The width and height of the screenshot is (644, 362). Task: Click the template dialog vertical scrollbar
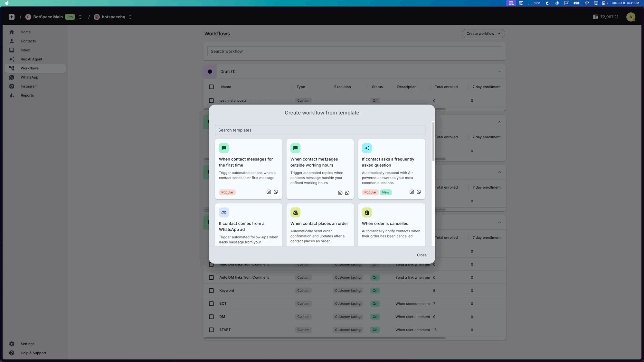pyautogui.click(x=433, y=142)
